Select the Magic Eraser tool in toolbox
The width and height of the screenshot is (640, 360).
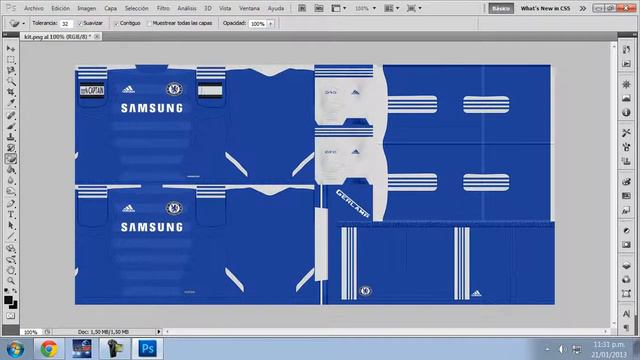point(11,159)
